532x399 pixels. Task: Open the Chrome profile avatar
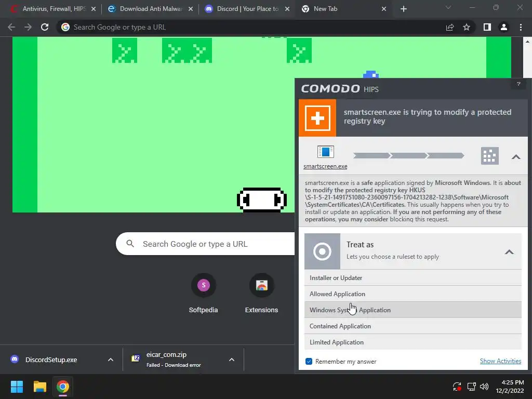coord(504,27)
